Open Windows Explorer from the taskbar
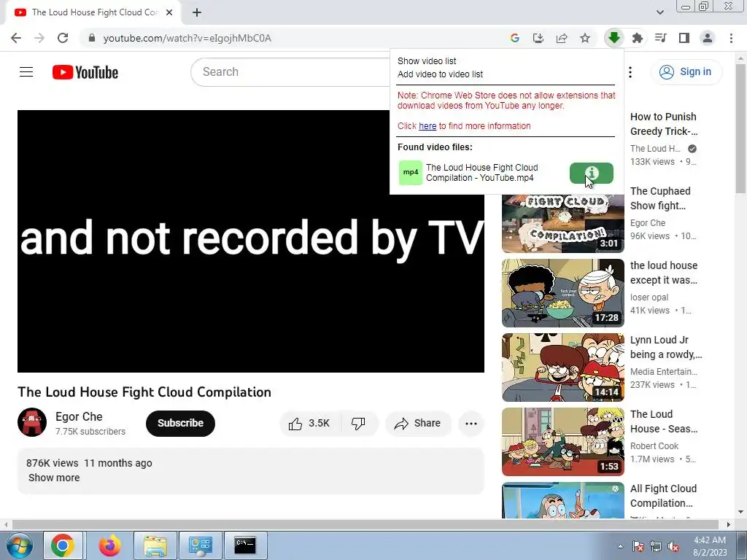This screenshot has height=560, width=747. 155,545
